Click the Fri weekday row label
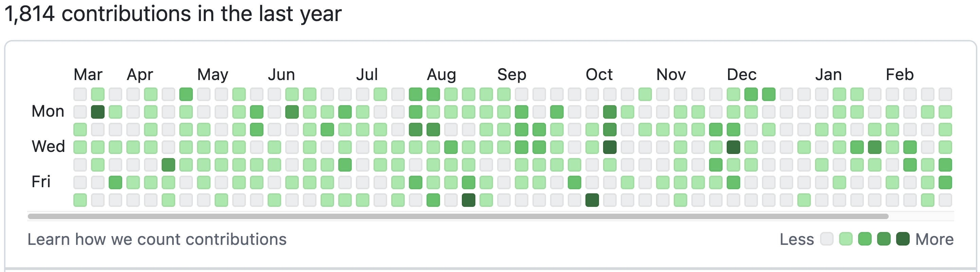Image resolution: width=980 pixels, height=272 pixels. point(41,182)
